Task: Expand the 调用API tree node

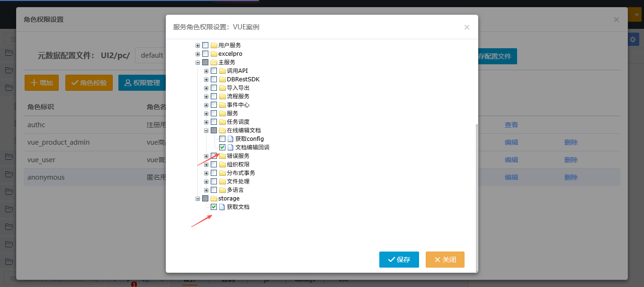Action: 206,71
